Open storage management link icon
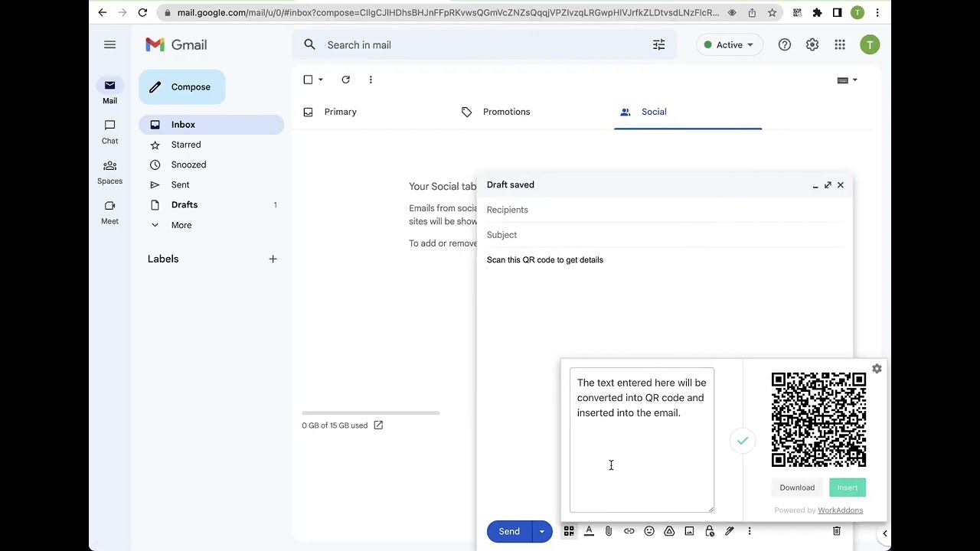 coord(378,425)
